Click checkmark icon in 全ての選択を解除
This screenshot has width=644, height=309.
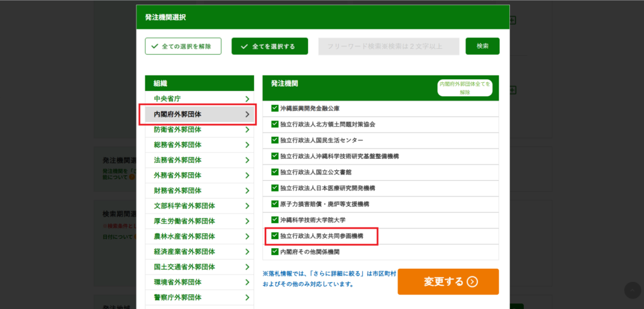point(154,46)
